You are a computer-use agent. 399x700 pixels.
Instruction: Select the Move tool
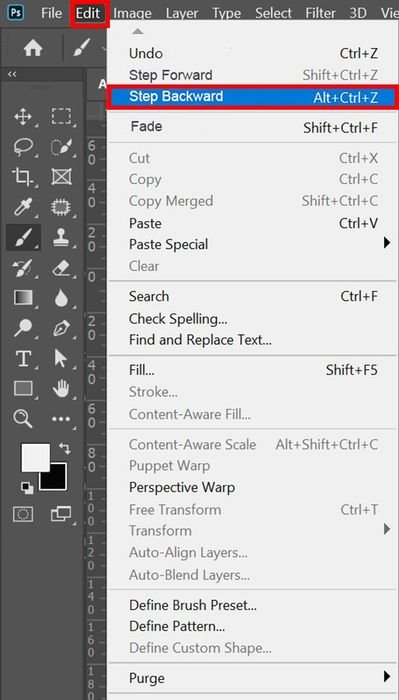click(23, 117)
